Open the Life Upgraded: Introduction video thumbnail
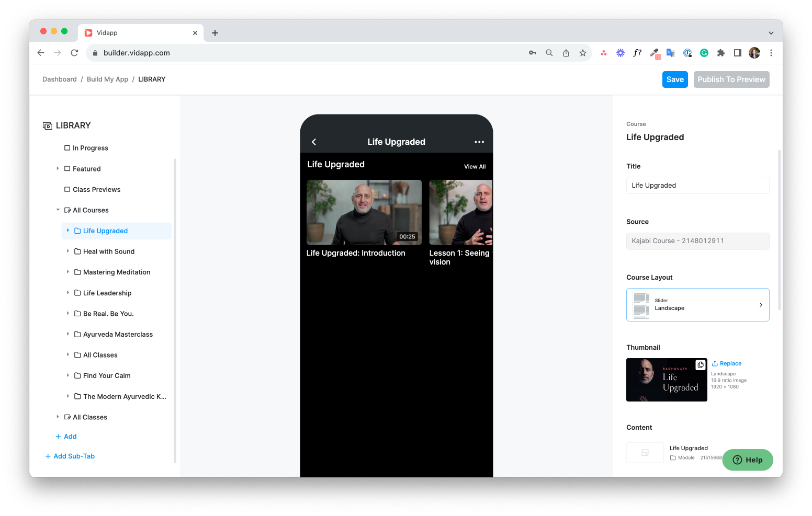 (x=364, y=212)
